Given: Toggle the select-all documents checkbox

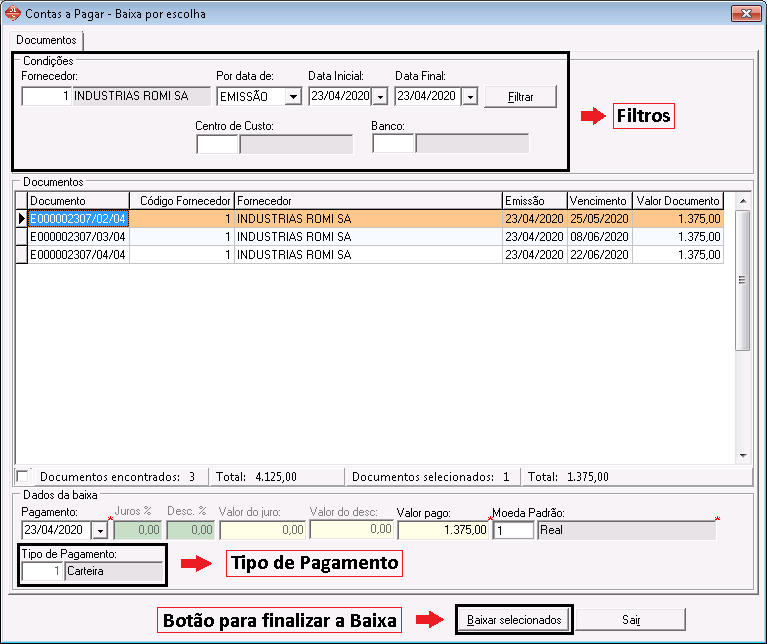Looking at the screenshot, I should pyautogui.click(x=24, y=477).
